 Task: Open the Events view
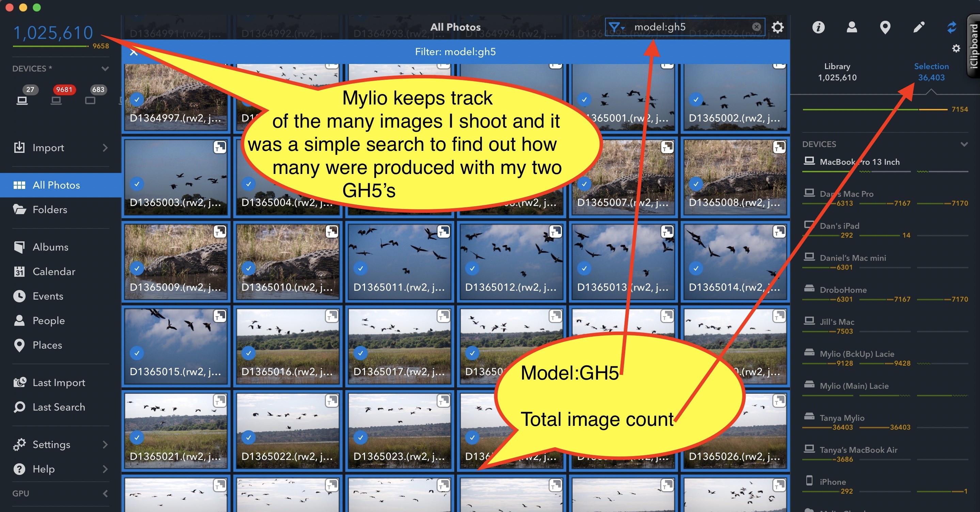tap(61, 296)
